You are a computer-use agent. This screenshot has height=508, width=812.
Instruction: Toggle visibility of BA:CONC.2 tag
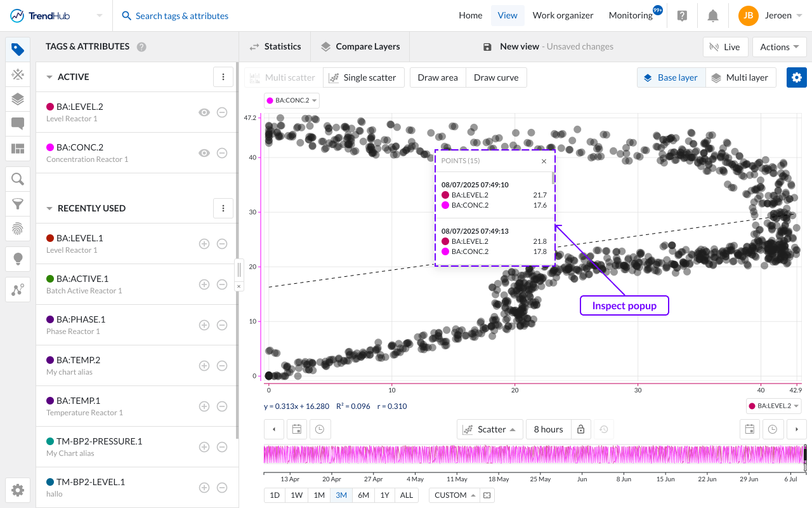pyautogui.click(x=204, y=153)
